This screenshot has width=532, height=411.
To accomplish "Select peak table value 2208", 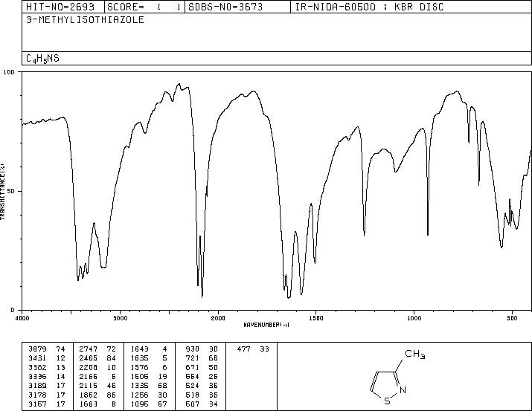I will pyautogui.click(x=89, y=367).
